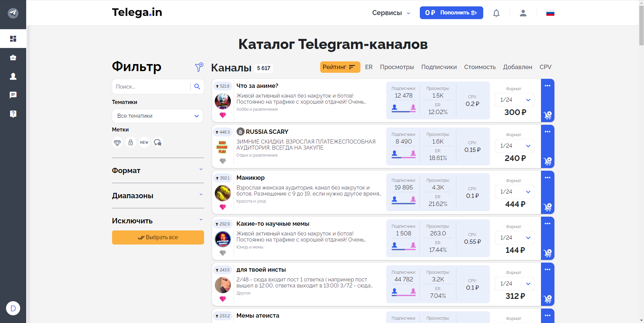
Task: Add 'для твоей инсты' to cart
Action: tap(548, 299)
